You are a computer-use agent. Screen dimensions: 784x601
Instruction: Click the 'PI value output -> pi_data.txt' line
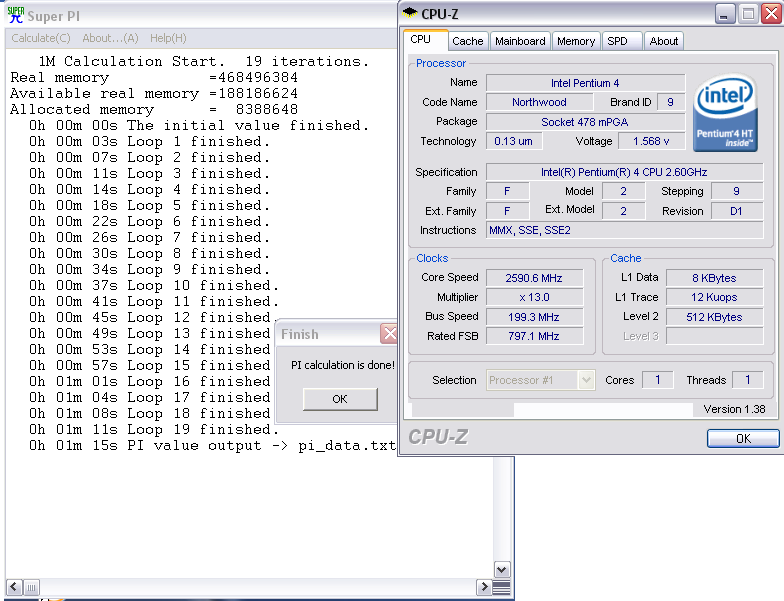(x=212, y=446)
